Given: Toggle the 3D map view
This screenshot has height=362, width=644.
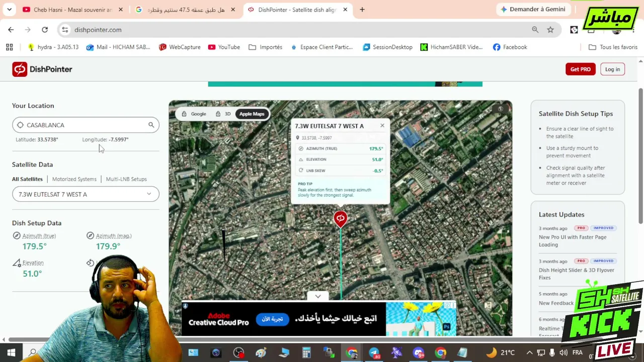Looking at the screenshot, I should click(223, 114).
